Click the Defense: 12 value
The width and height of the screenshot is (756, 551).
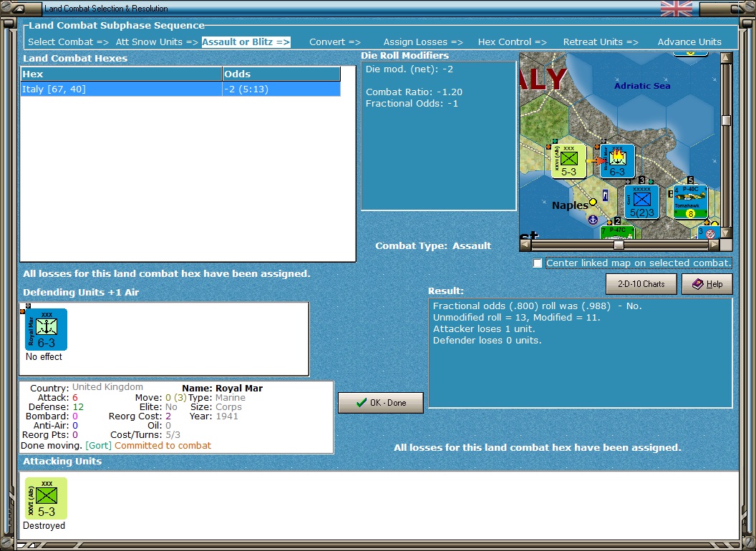tap(78, 407)
